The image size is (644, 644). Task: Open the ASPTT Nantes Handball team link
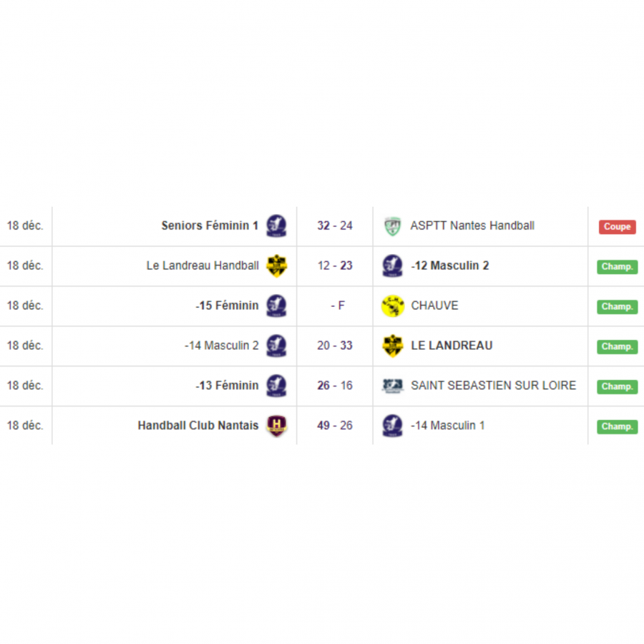click(472, 226)
